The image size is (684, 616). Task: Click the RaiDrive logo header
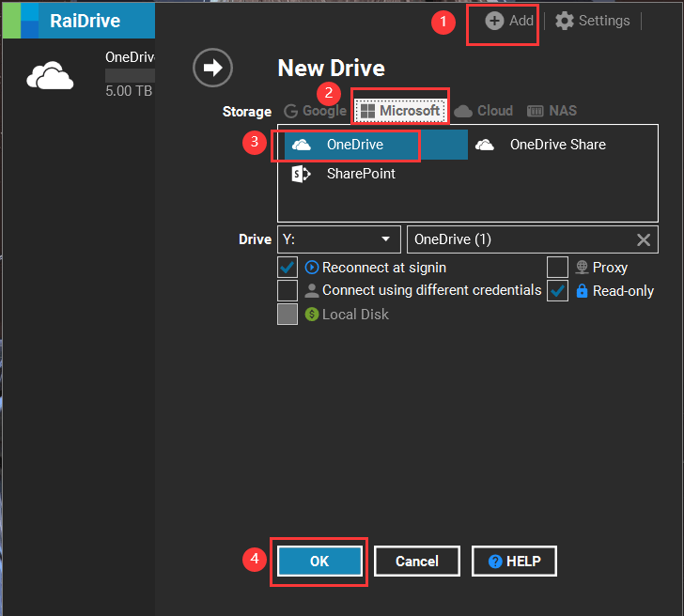point(79,21)
